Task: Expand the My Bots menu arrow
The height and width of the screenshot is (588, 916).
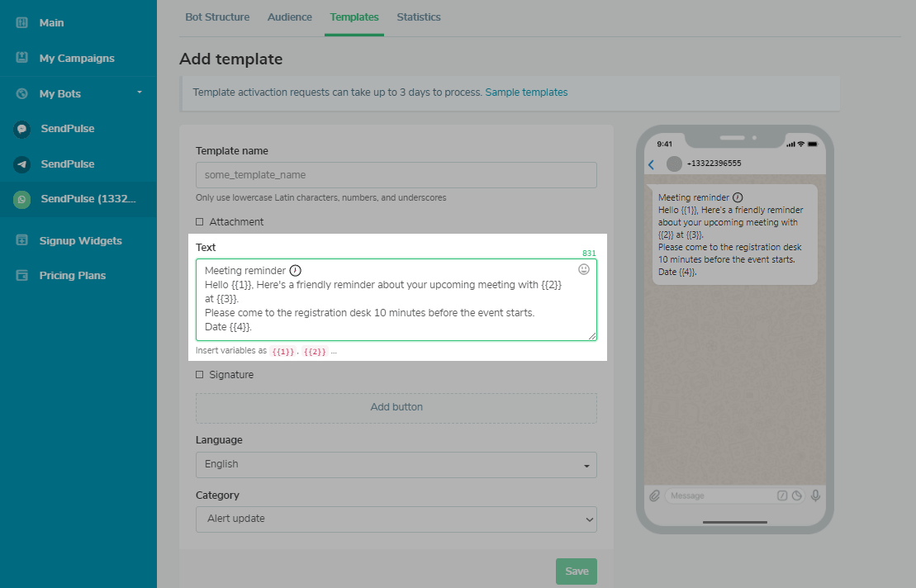Action: pyautogui.click(x=140, y=92)
